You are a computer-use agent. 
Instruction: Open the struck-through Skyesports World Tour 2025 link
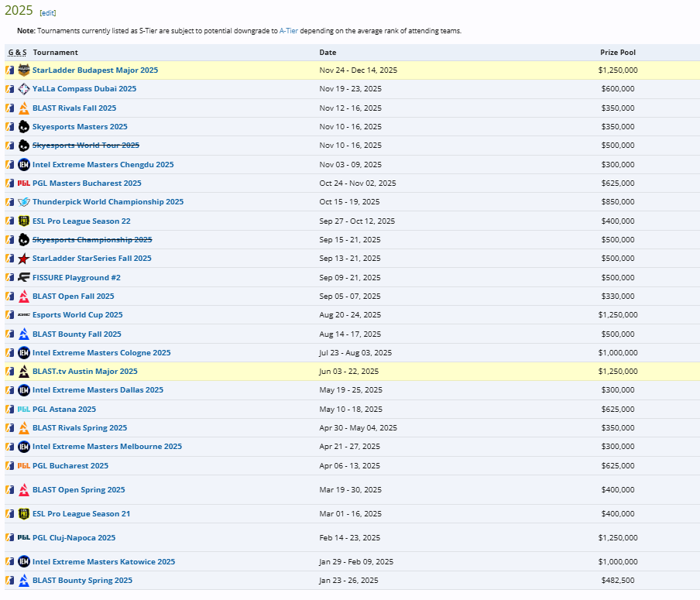point(86,146)
